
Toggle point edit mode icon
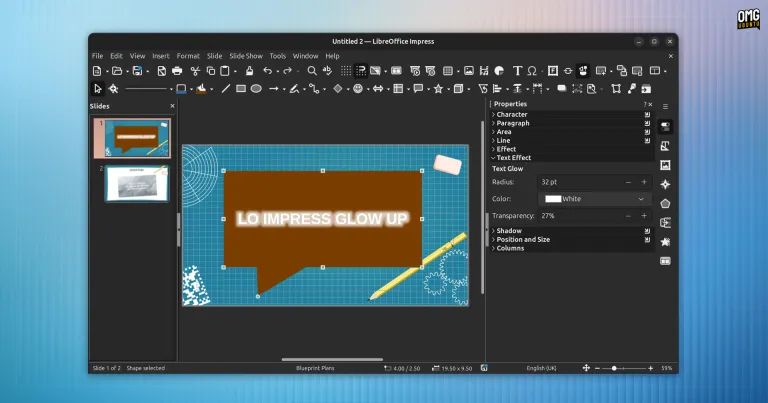616,89
